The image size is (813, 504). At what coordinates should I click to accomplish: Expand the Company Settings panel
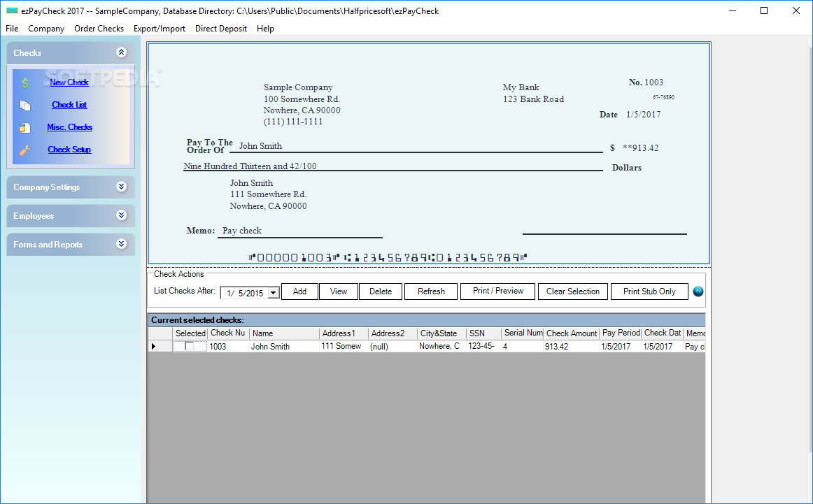pos(121,187)
